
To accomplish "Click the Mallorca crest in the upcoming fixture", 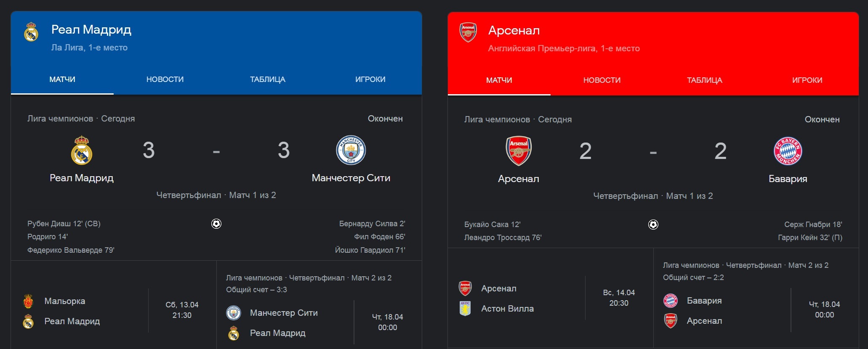I will [28, 301].
